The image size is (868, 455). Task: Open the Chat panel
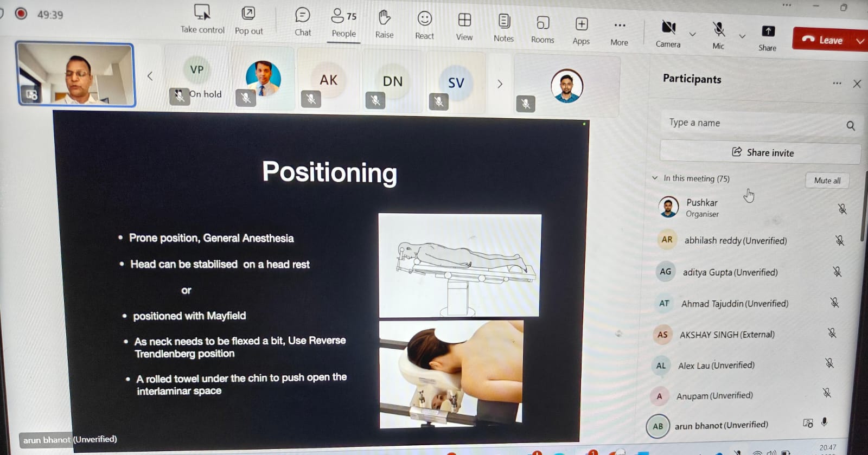(x=303, y=22)
